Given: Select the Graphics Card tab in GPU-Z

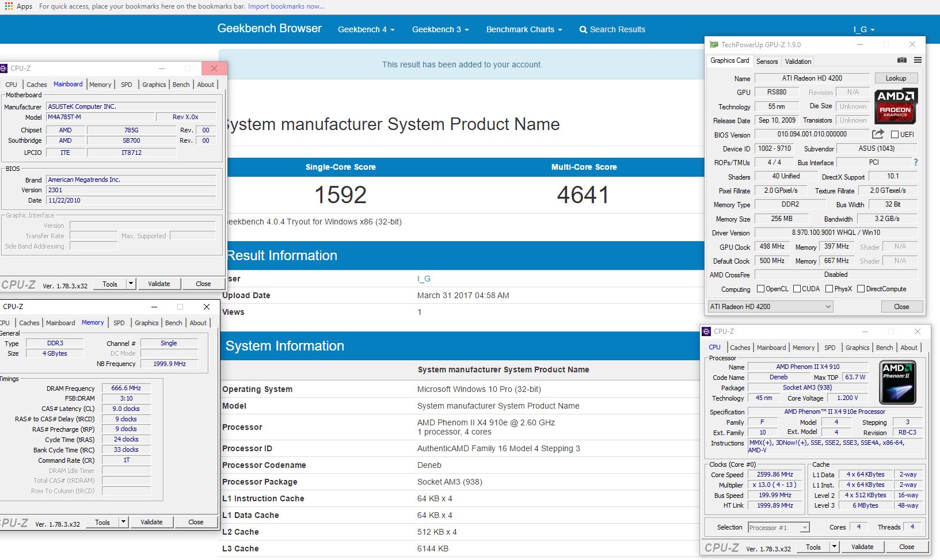Looking at the screenshot, I should (x=729, y=60).
